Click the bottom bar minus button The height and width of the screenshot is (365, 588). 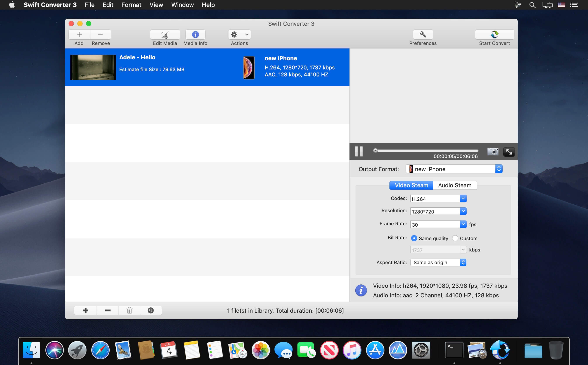[x=108, y=310]
